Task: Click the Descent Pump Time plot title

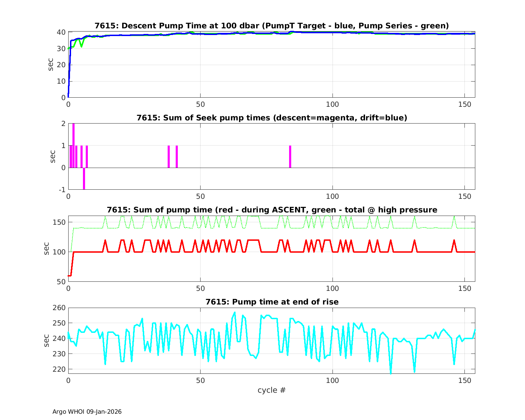Action: (272, 26)
